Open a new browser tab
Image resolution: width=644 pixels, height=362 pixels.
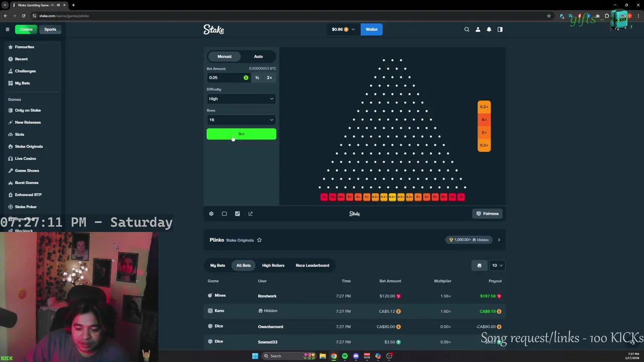pyautogui.click(x=73, y=5)
